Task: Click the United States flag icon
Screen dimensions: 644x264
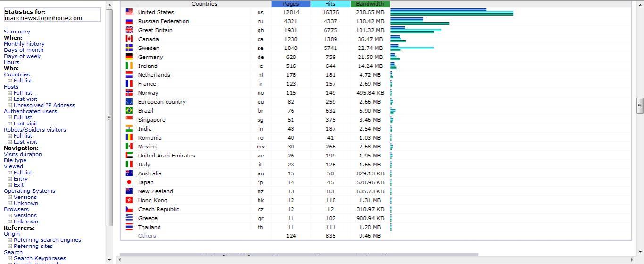Action: [x=129, y=12]
